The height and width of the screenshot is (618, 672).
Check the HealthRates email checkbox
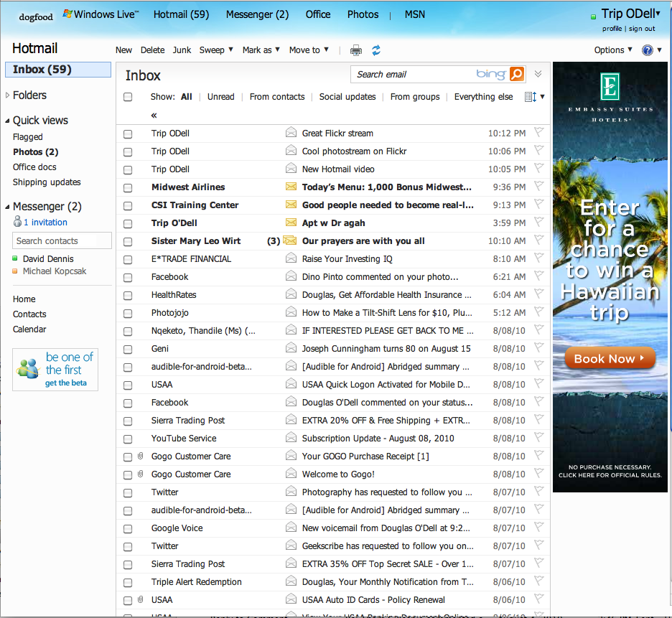point(128,295)
